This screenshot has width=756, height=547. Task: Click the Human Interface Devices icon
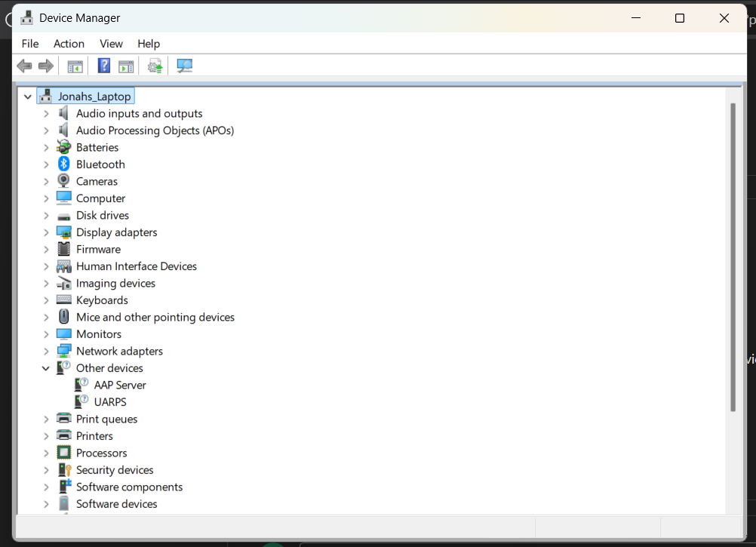click(x=63, y=266)
